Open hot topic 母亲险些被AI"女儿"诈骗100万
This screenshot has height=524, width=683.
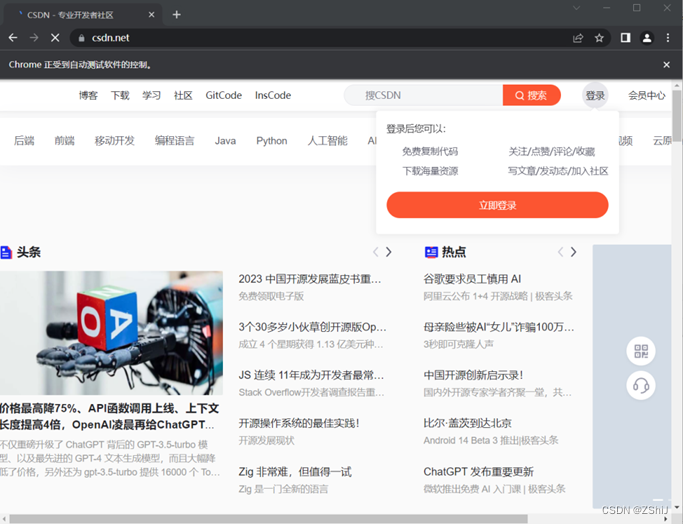click(499, 327)
